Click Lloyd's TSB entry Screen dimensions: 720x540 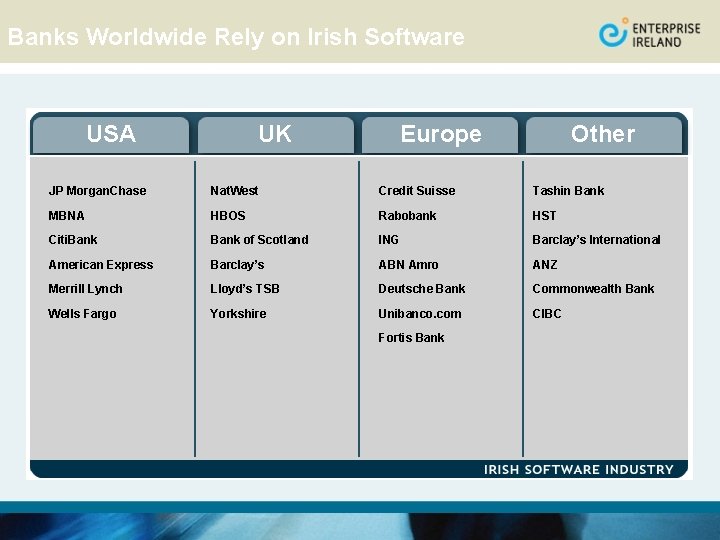coord(245,289)
